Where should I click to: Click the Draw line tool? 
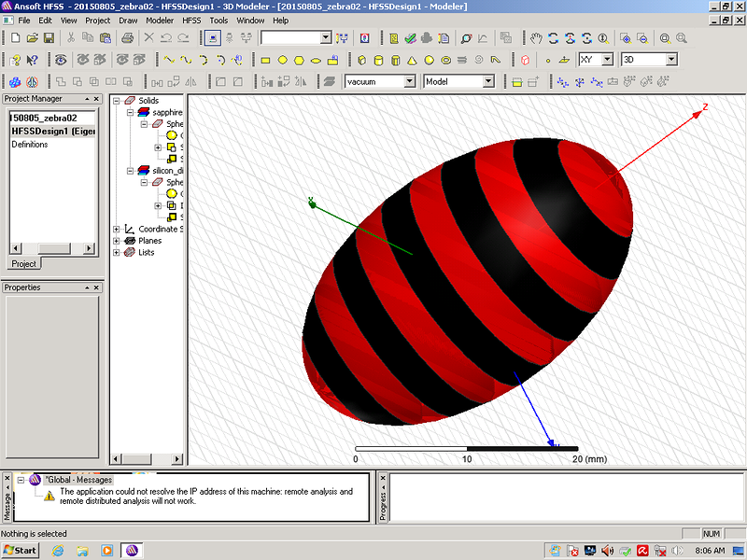click(x=169, y=60)
